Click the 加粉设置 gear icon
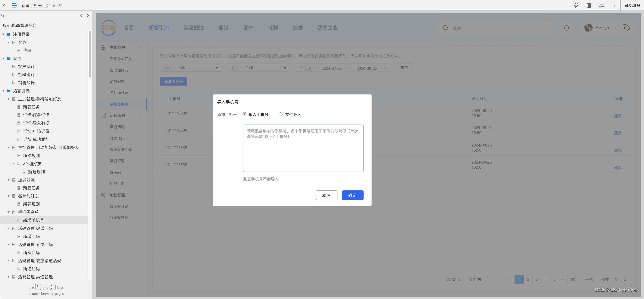 103,195
